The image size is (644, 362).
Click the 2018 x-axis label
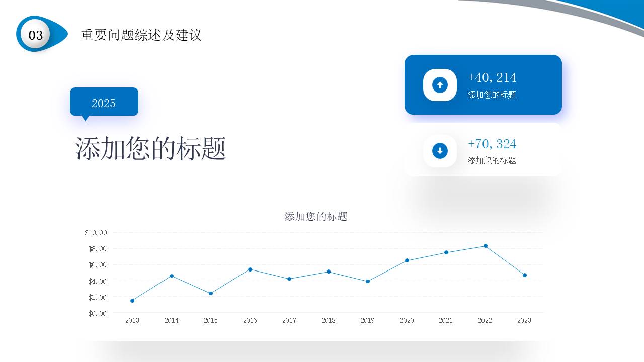(329, 320)
